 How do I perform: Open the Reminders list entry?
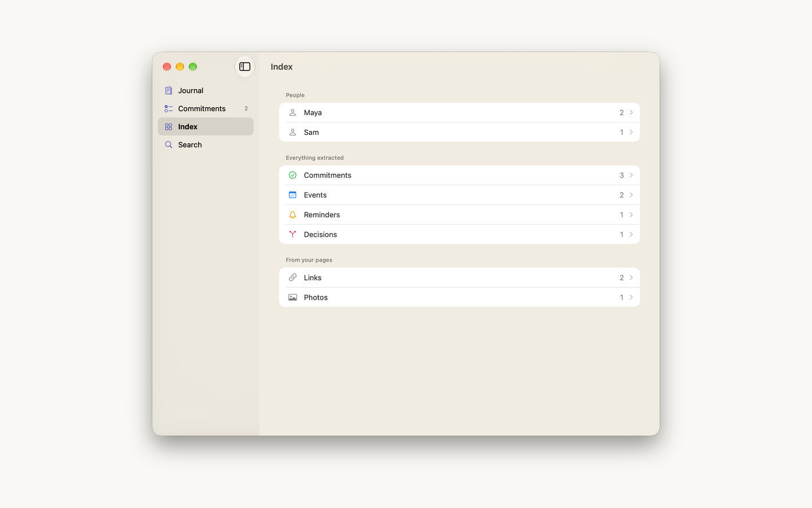click(x=460, y=214)
